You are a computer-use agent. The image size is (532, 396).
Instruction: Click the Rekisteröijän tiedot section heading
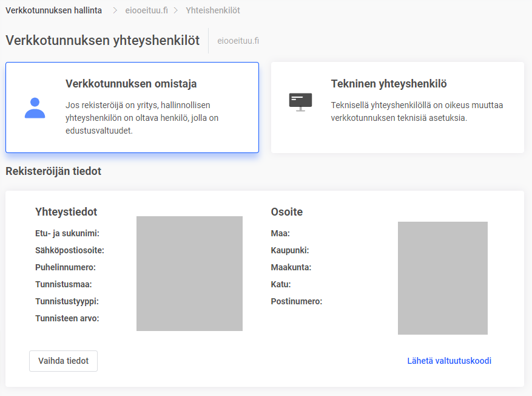53,171
